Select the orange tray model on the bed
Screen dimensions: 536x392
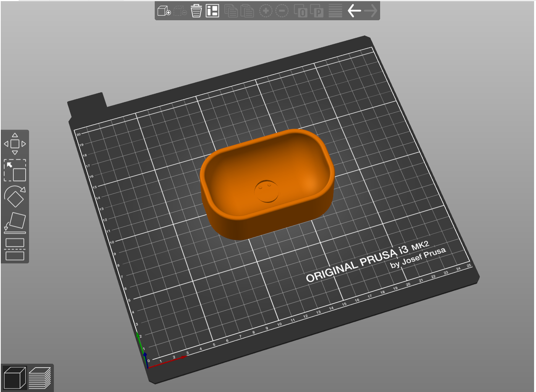coord(267,184)
